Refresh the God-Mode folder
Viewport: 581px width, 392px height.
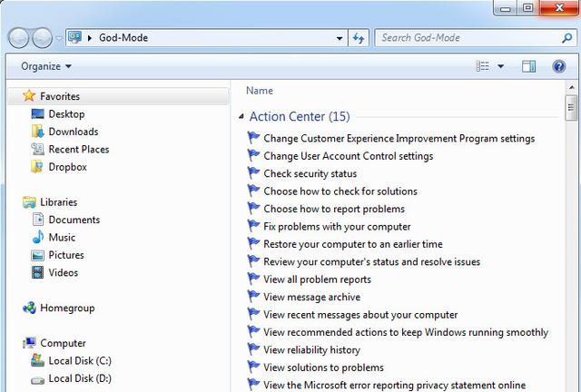coord(359,38)
